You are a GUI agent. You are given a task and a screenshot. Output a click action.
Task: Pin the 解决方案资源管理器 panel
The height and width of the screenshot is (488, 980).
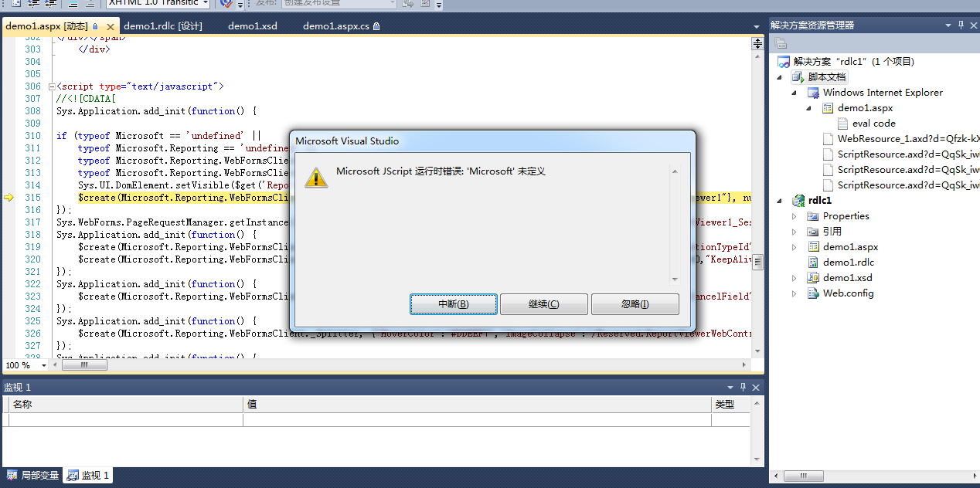pyautogui.click(x=961, y=25)
